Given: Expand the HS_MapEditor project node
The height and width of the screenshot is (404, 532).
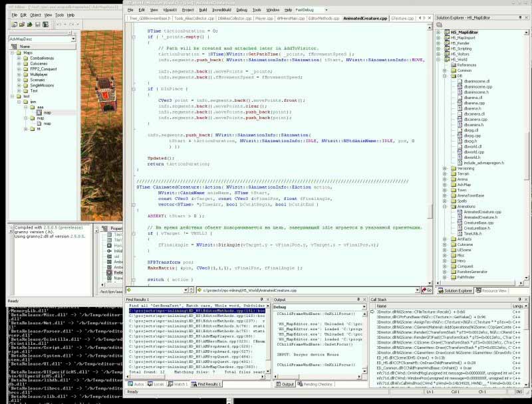Looking at the screenshot, I should click(x=438, y=32).
